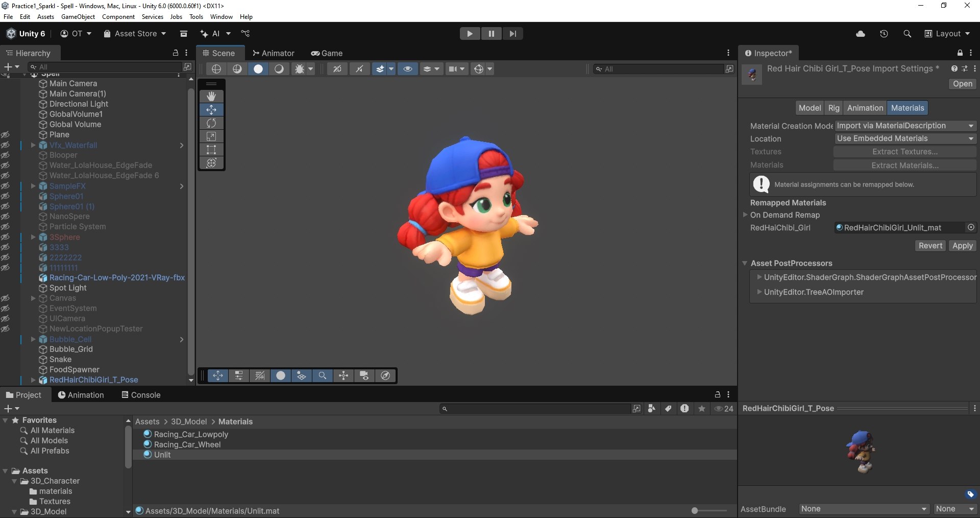Lock the Inspector panel

pos(960,53)
